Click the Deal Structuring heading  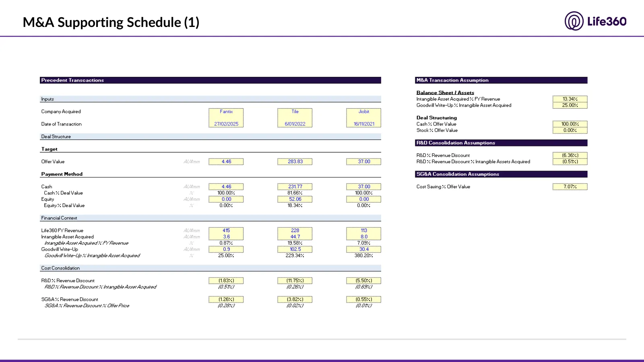437,118
